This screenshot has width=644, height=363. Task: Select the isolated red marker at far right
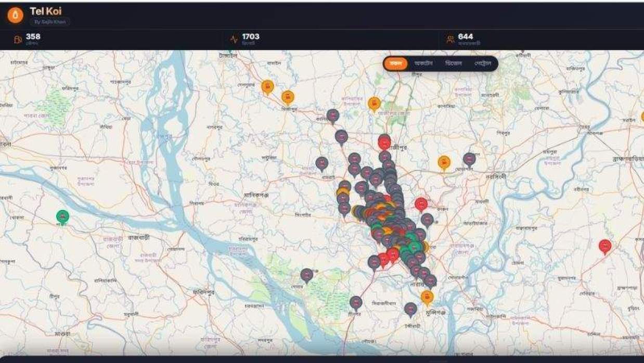[x=604, y=245]
